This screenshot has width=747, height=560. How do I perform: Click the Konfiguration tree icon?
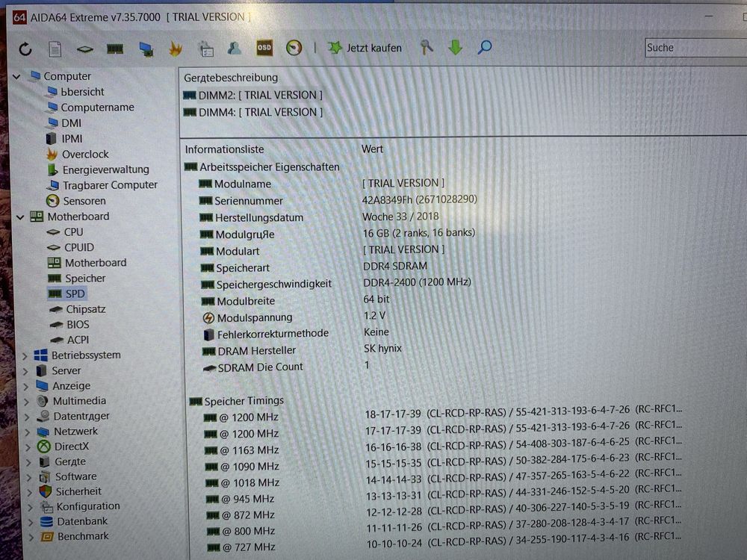[x=46, y=507]
